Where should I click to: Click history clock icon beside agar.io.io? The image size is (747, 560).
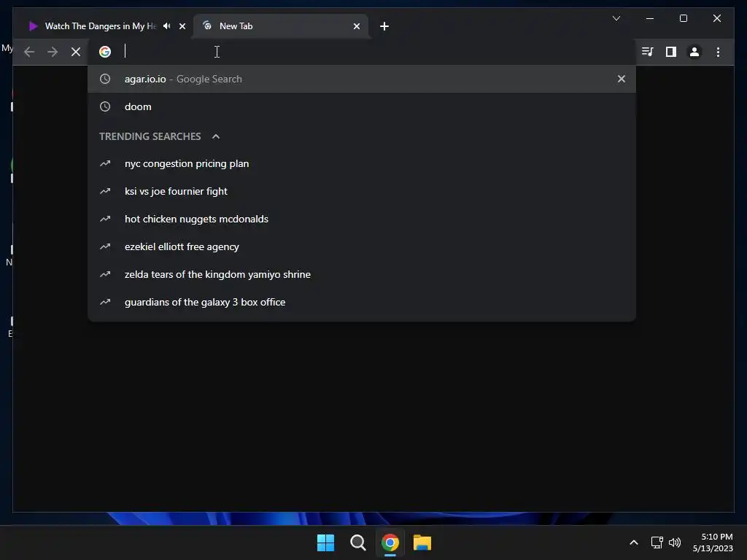[105, 79]
